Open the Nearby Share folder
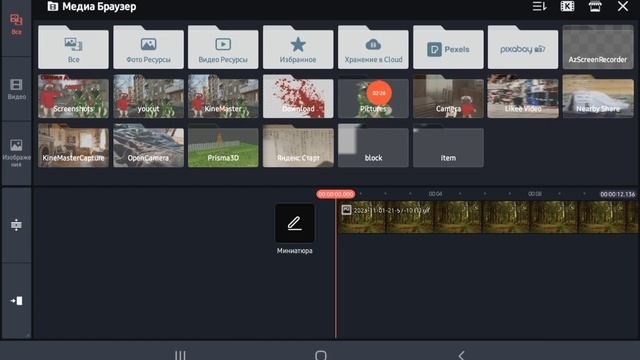Screen dimensions: 640x360 coord(598,96)
